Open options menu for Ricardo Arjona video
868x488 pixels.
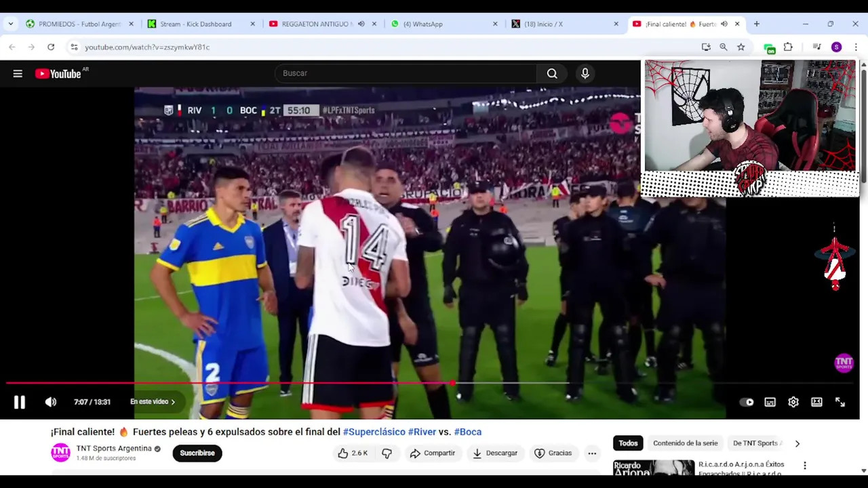pyautogui.click(x=805, y=466)
